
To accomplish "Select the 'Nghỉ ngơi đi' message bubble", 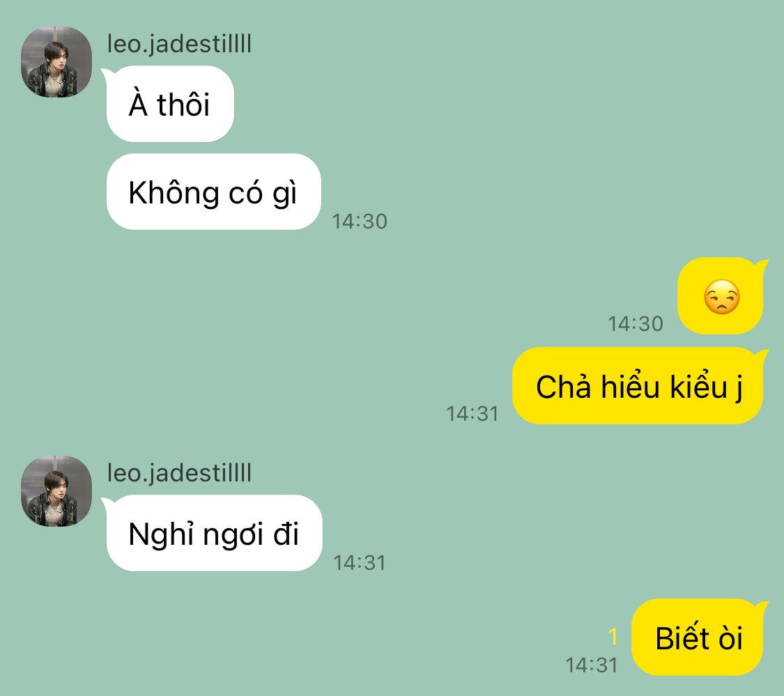I will click(x=214, y=533).
